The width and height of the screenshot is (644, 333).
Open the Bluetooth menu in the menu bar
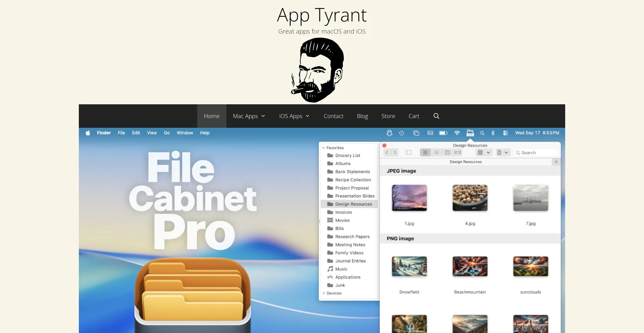click(x=493, y=133)
